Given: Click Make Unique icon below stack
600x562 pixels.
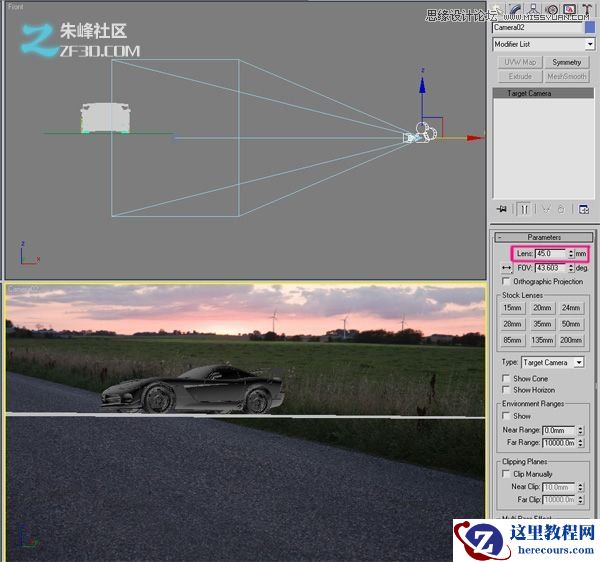Looking at the screenshot, I should pyautogui.click(x=546, y=209).
